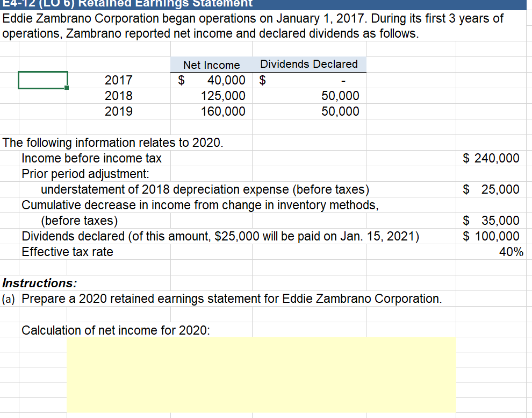Click the $35,000 inventory change value

pyautogui.click(x=491, y=221)
